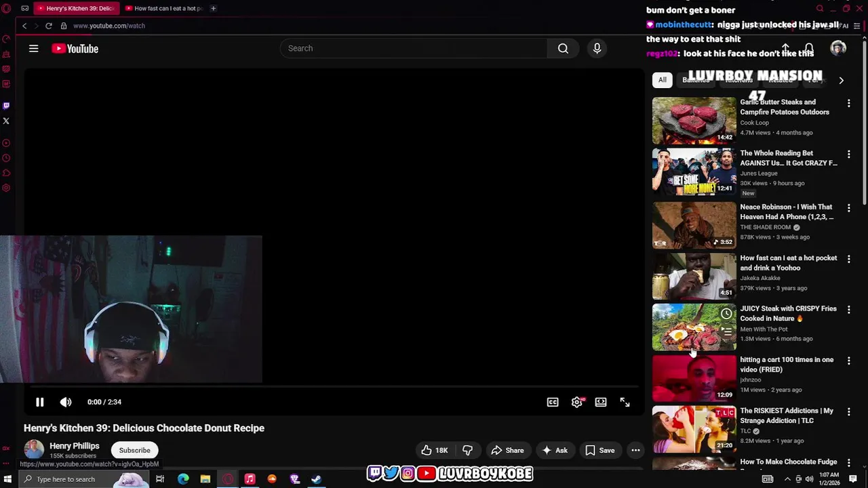Viewport: 868px width, 488px height.
Task: Dislike the video with thumbs down
Action: tap(467, 450)
